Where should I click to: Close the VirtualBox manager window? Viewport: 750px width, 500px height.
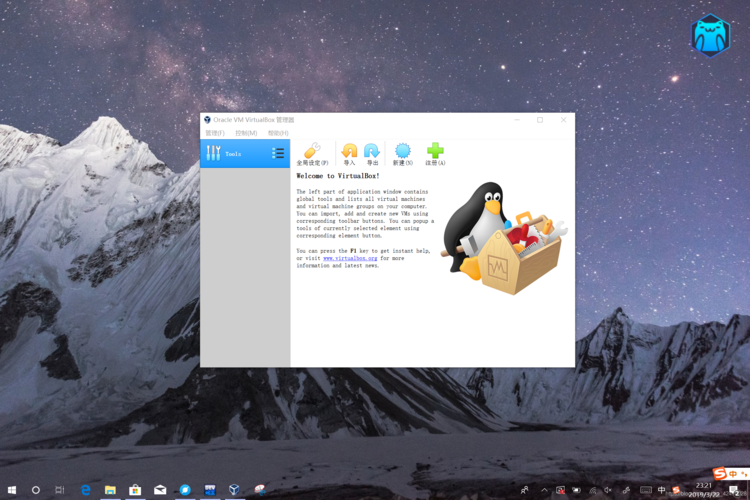click(x=563, y=120)
